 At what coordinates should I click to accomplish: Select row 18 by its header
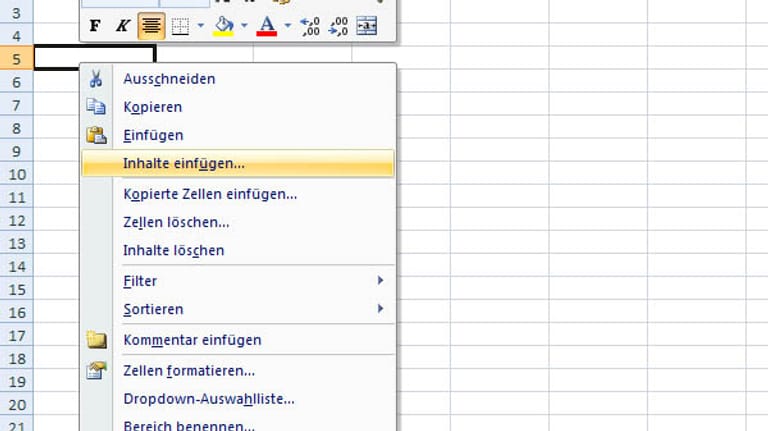pos(17,358)
